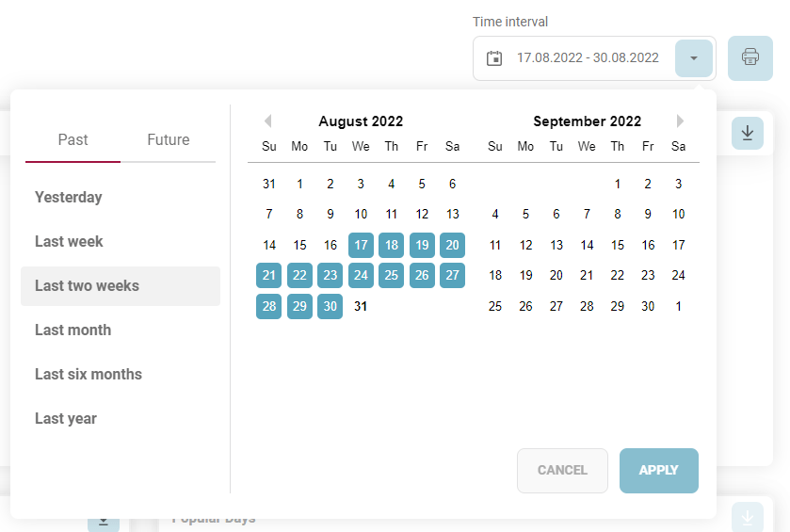
Task: Click the time interval date range field
Action: tap(588, 58)
